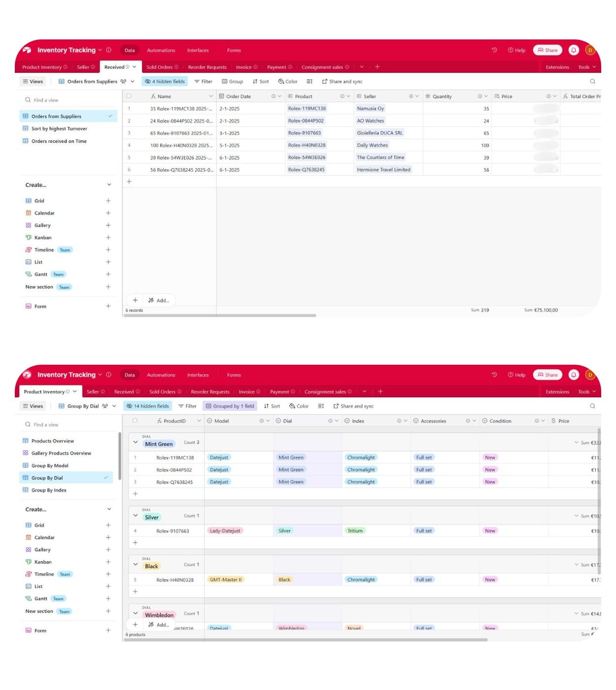Click the row height icon in Group By Dial toolbar
The image size is (616, 690).
pos(321,406)
